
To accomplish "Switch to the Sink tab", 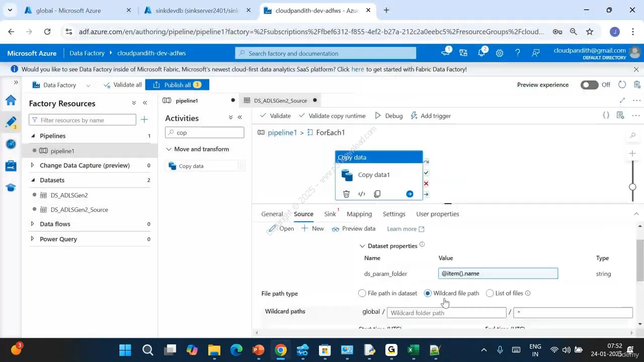I will [x=330, y=214].
